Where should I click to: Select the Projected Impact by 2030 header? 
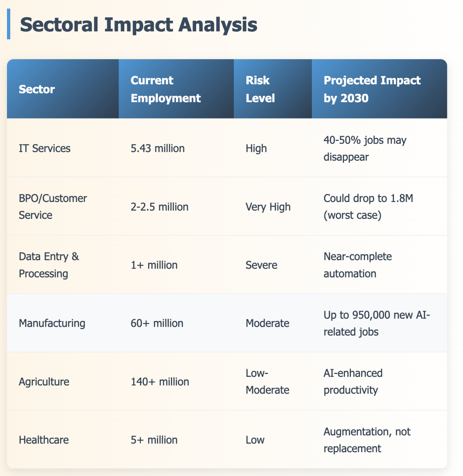click(x=372, y=89)
